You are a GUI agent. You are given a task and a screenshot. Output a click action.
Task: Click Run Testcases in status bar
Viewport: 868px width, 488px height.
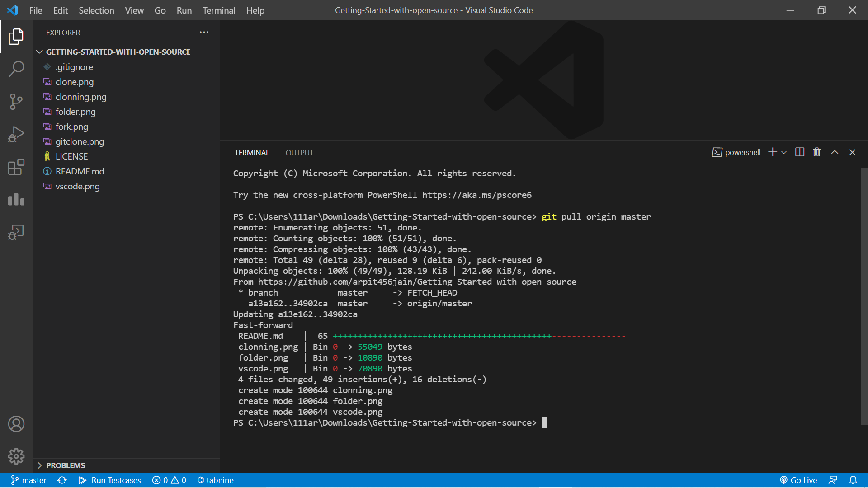pos(110,480)
